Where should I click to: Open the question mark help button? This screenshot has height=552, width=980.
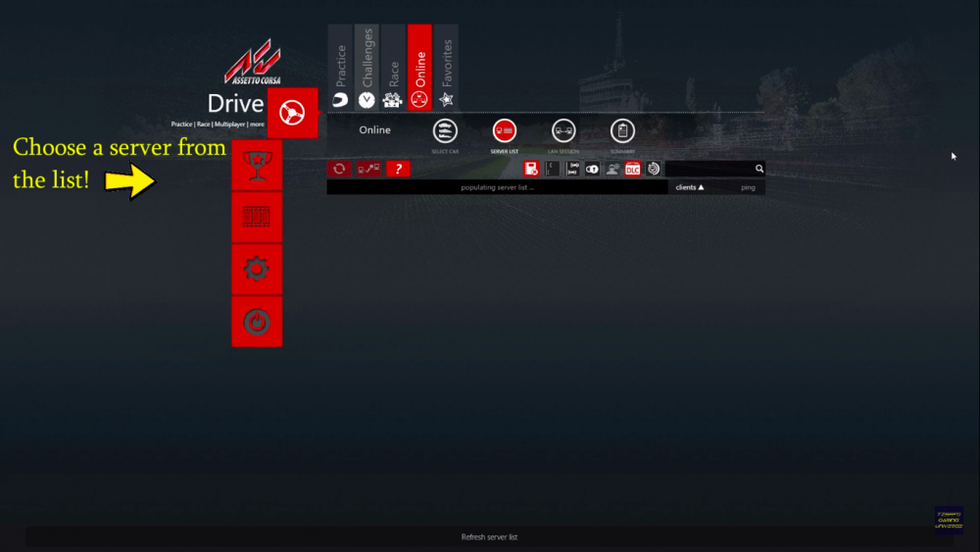coord(398,169)
